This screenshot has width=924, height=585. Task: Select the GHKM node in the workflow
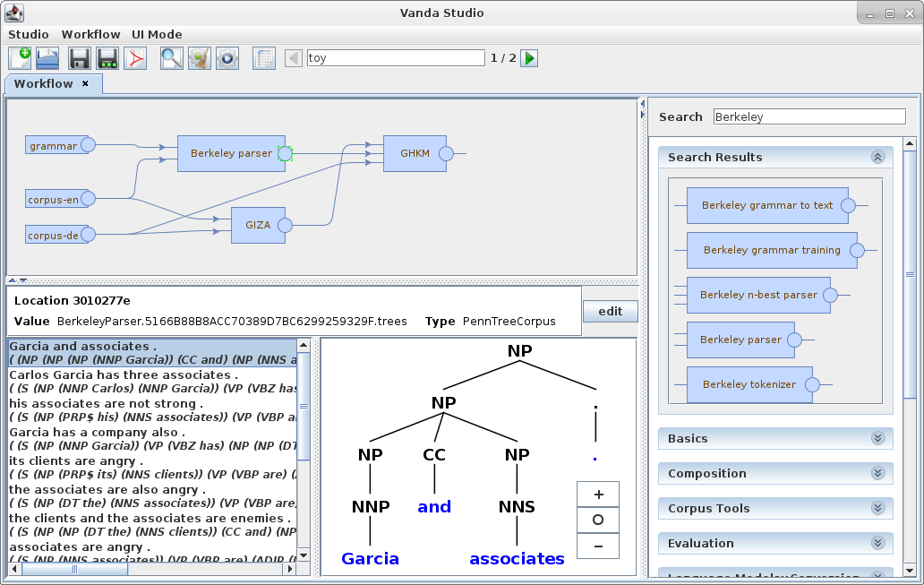(x=415, y=153)
